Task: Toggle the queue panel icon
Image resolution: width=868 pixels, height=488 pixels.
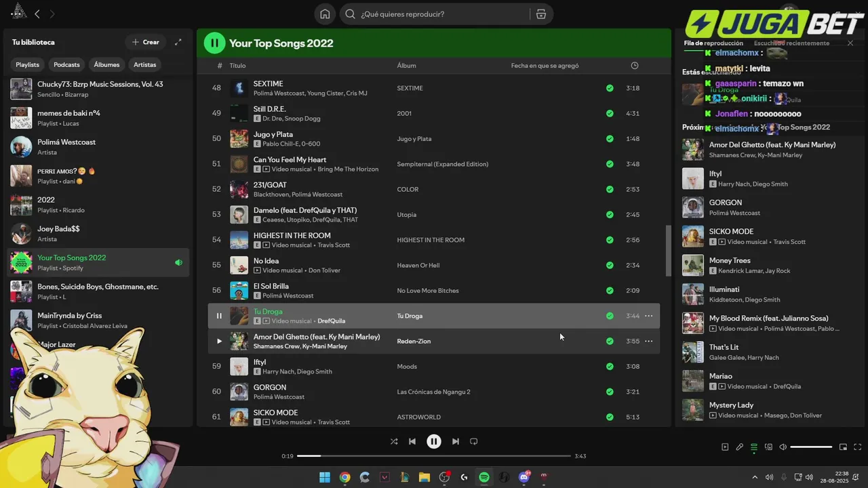Action: coord(754,447)
